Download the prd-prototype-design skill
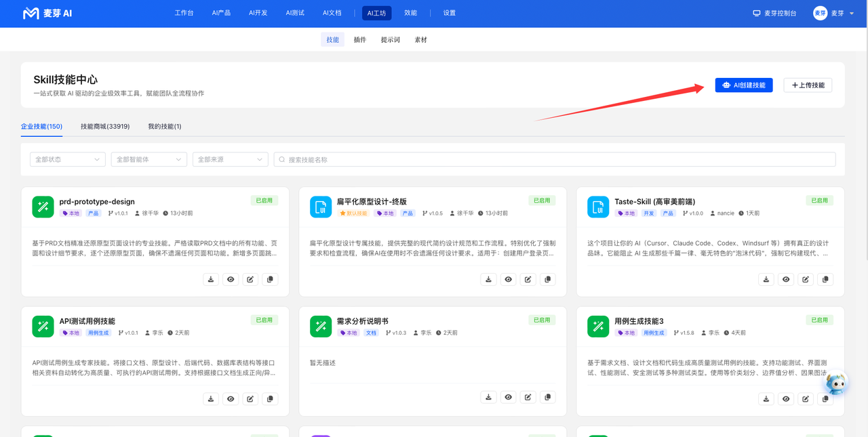The image size is (868, 437). (x=211, y=279)
